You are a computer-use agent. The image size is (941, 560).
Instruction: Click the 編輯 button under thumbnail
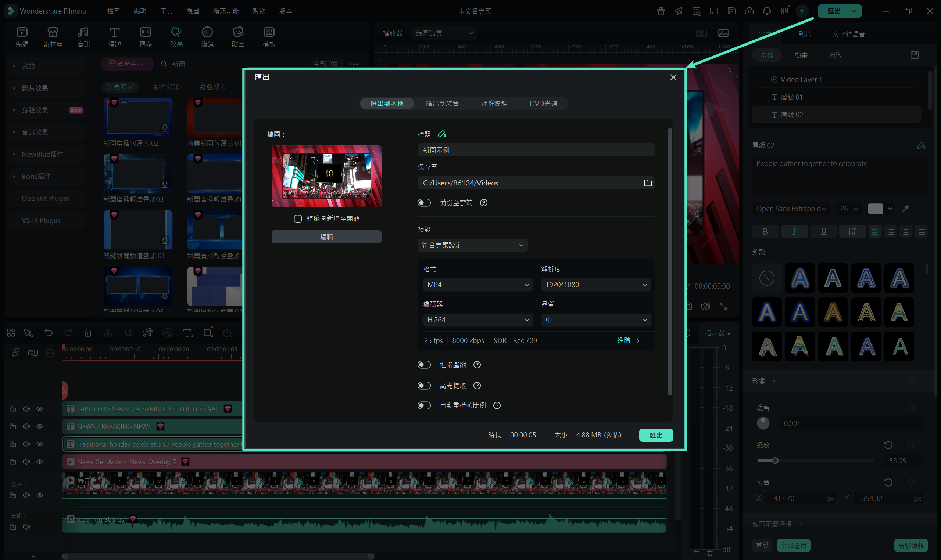326,236
